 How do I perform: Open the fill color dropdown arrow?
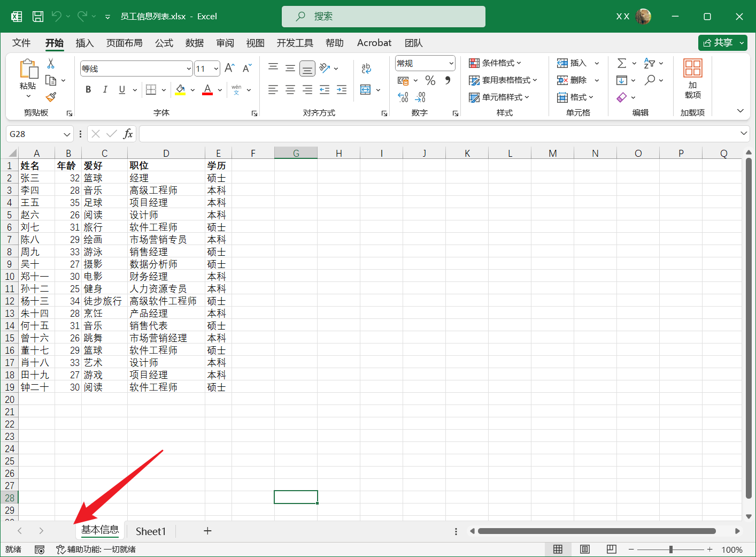pos(192,89)
